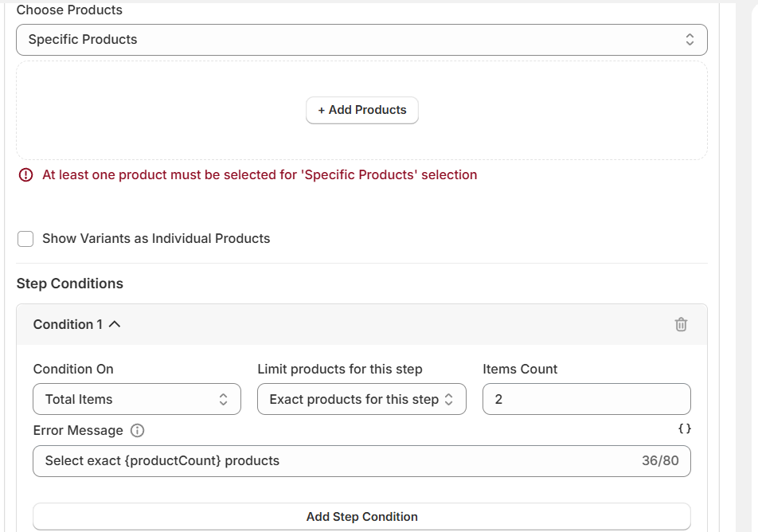Click the Error Message info icon
Screen dimensions: 758x532
137,431
